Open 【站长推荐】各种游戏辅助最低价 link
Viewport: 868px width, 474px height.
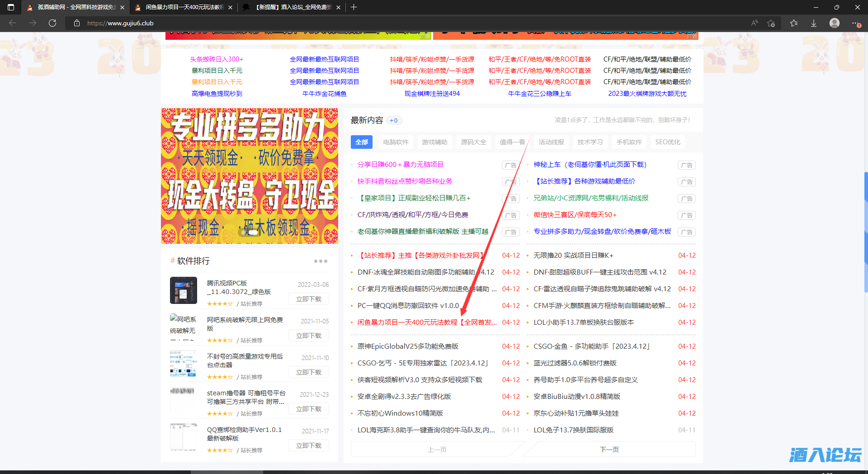click(584, 181)
